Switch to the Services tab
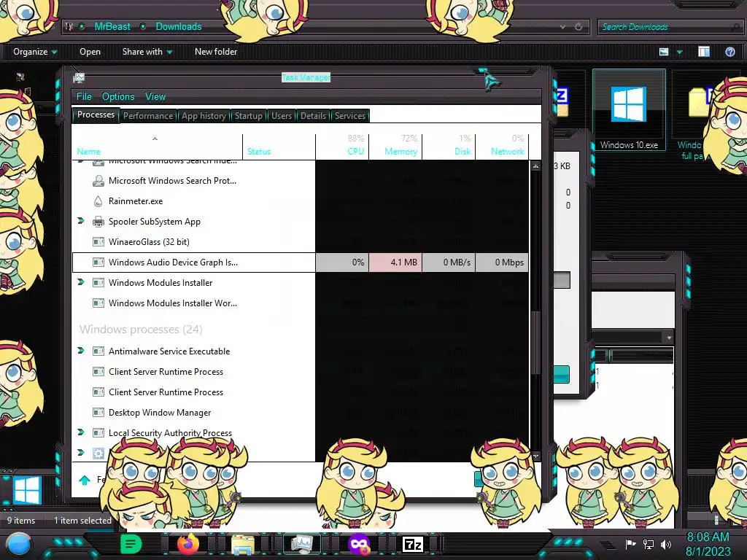747x560 pixels. 349,116
